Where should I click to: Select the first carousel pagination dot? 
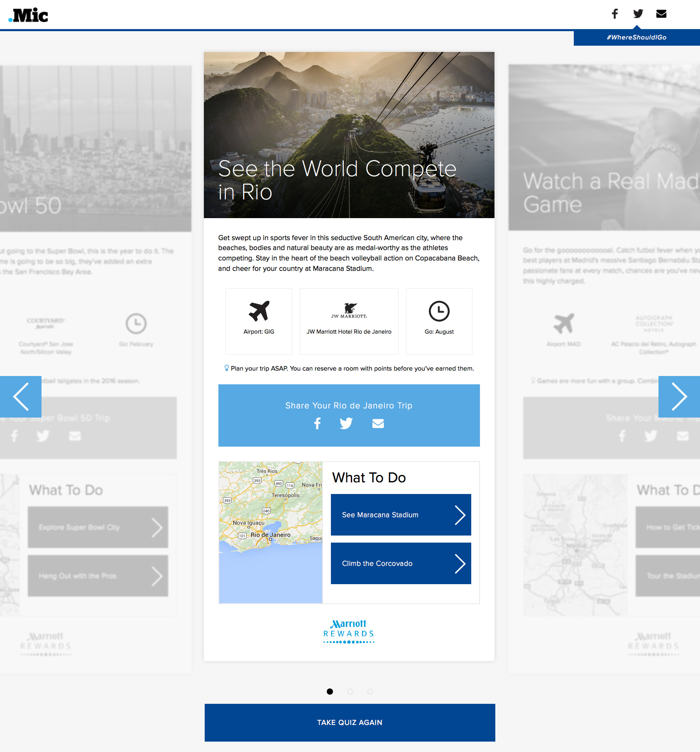[330, 691]
